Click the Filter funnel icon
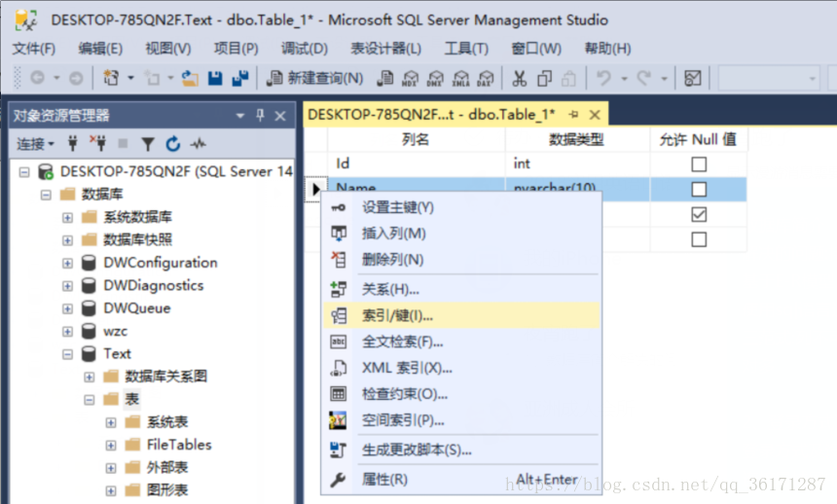The image size is (837, 504). point(147,144)
